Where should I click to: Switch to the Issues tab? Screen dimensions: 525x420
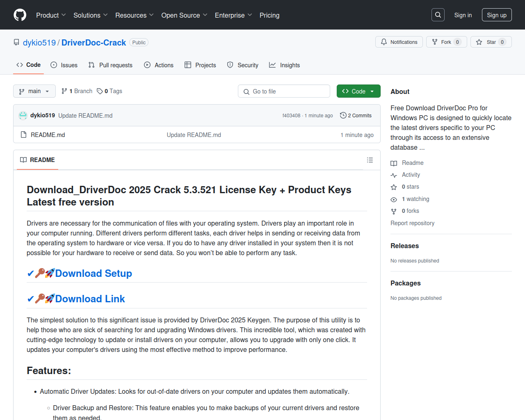tap(64, 65)
